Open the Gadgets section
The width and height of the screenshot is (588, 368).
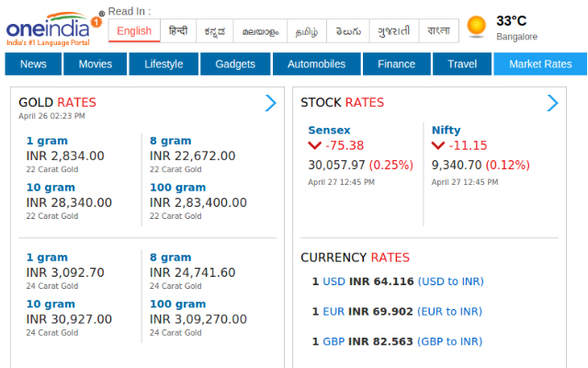235,64
